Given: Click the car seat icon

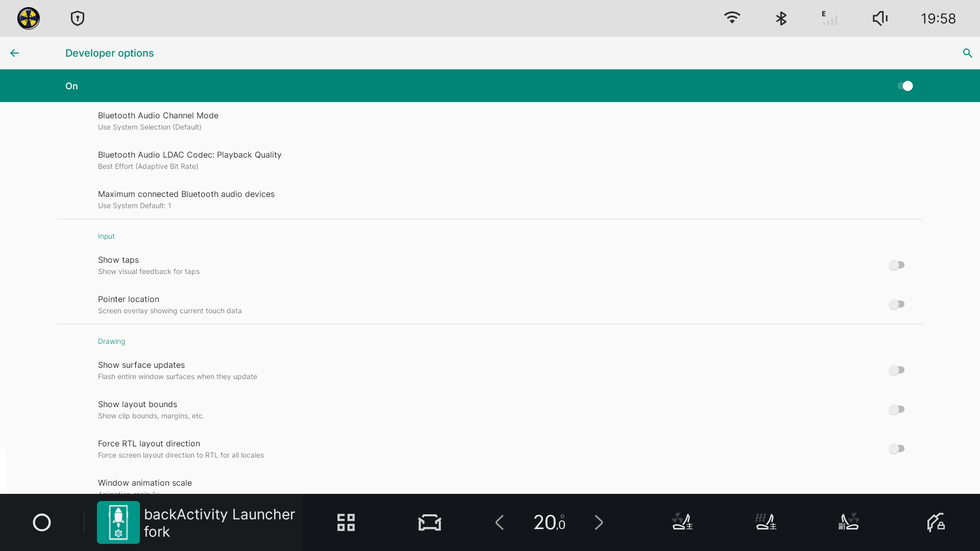Looking at the screenshot, I should coord(429,522).
